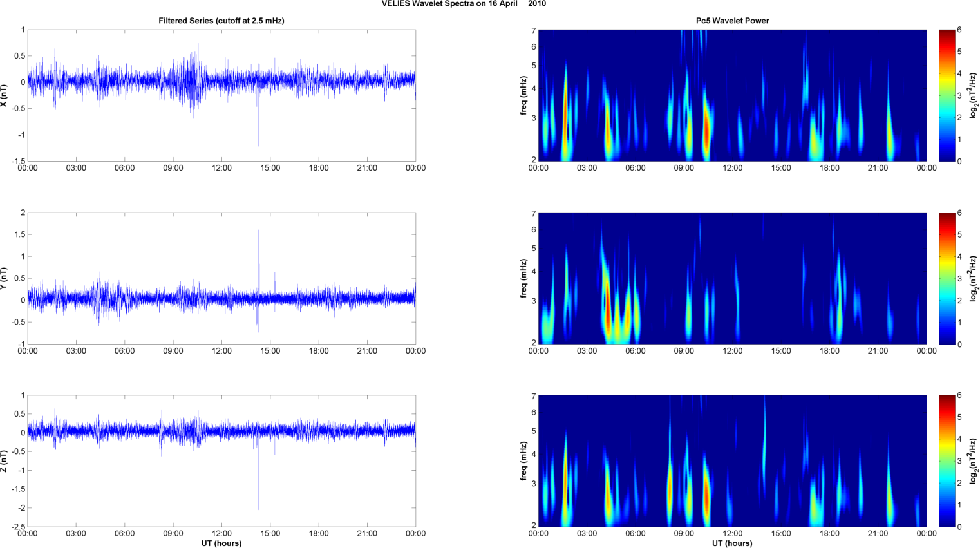Click inside the X component filtered series plot

pos(221,95)
